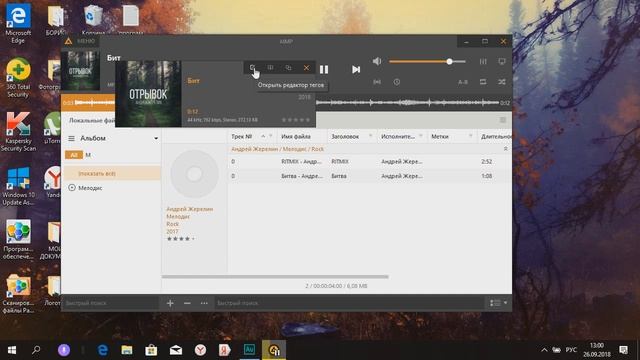640x360 pixels.
Task: Select the Локальные файлы tab
Action: 91,120
